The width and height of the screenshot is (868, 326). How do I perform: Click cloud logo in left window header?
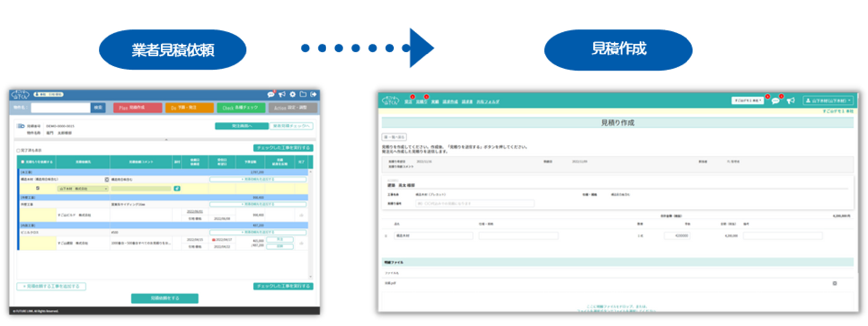[20, 95]
